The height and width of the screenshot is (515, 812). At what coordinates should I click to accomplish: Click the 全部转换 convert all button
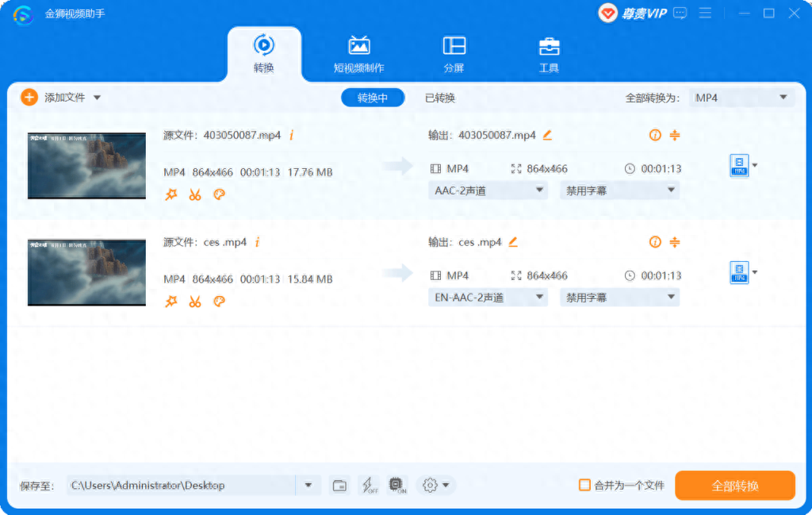coord(734,485)
